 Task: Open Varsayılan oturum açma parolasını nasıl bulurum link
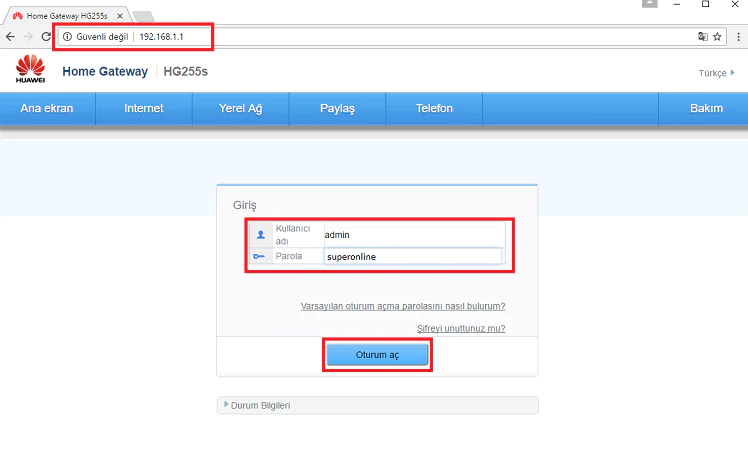pyautogui.click(x=403, y=306)
